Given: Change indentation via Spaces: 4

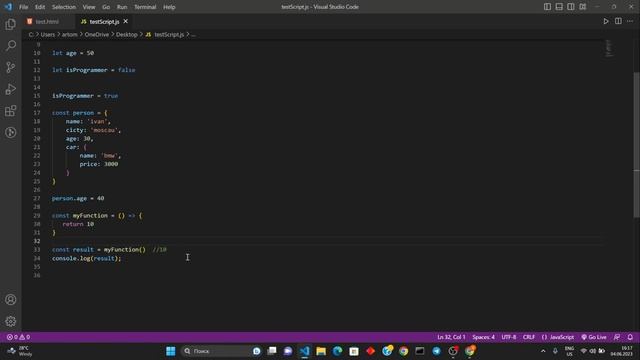Looking at the screenshot, I should click(x=483, y=337).
